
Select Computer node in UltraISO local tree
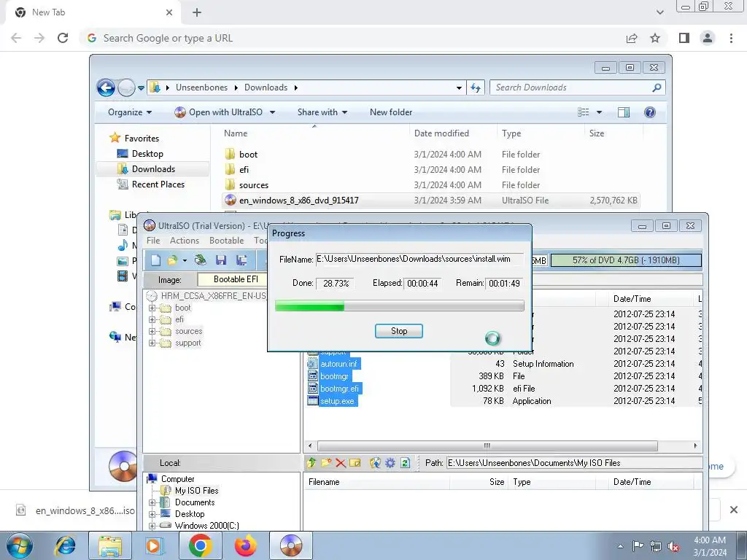point(177,479)
